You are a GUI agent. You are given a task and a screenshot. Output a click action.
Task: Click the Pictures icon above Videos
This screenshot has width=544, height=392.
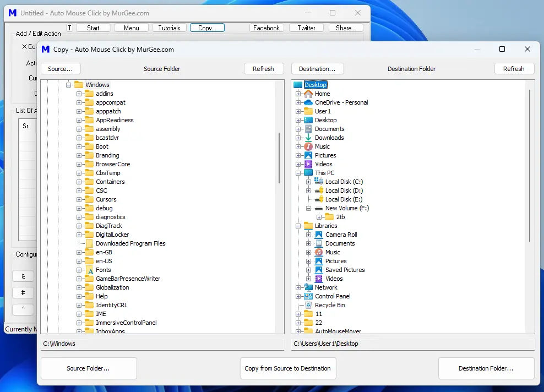308,155
